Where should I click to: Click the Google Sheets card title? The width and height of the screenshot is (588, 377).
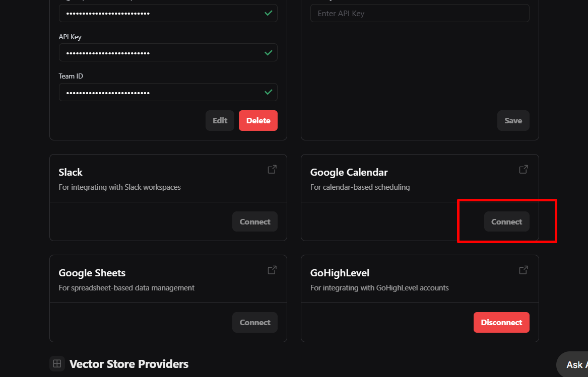point(92,273)
